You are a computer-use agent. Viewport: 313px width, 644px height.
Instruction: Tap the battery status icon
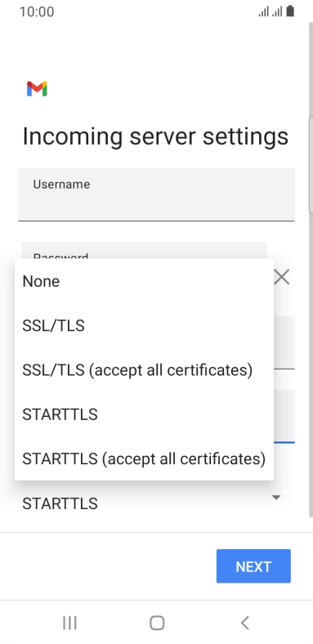pyautogui.click(x=290, y=11)
